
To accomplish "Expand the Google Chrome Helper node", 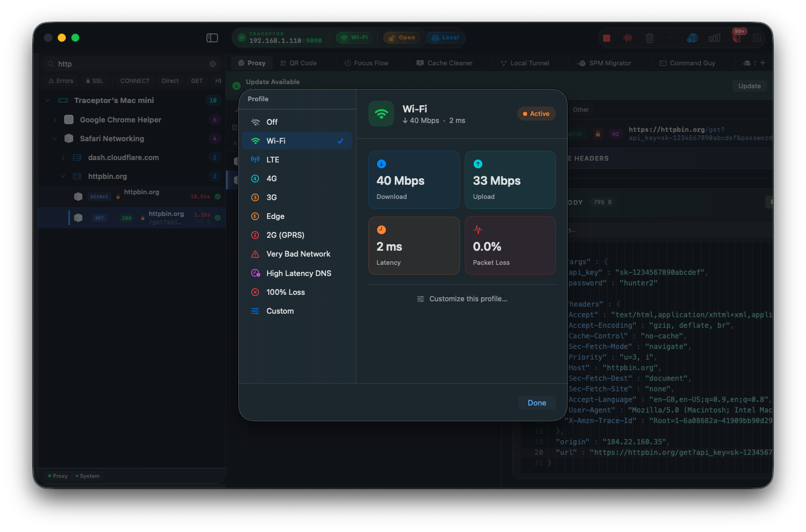I will (55, 120).
